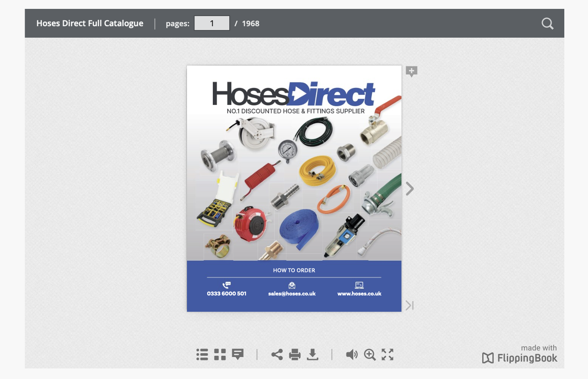The image size is (588, 379).
Task: Toggle page flip sound on or off
Action: (352, 354)
